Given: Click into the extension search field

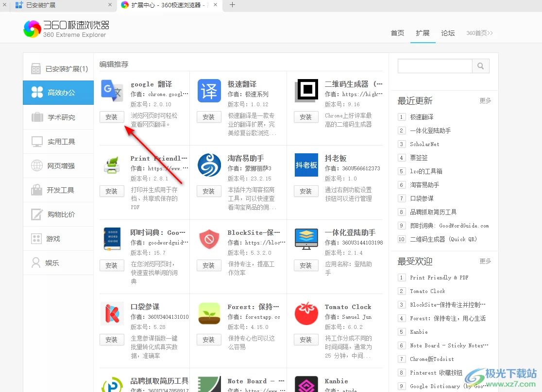Looking at the screenshot, I should pyautogui.click(x=435, y=66).
